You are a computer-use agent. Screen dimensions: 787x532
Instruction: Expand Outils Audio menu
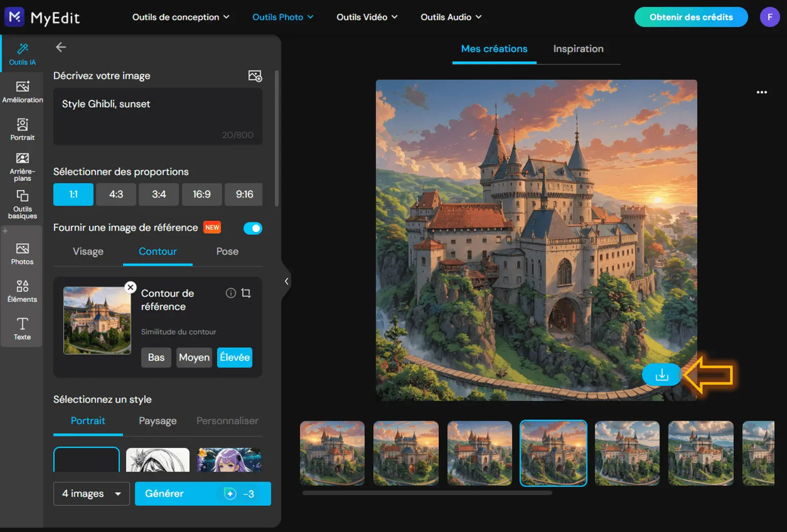point(451,17)
